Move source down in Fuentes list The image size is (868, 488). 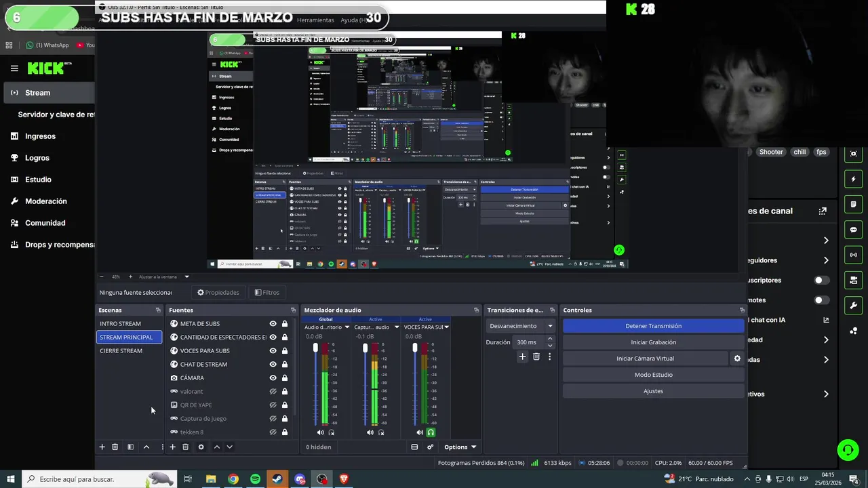[x=229, y=447]
